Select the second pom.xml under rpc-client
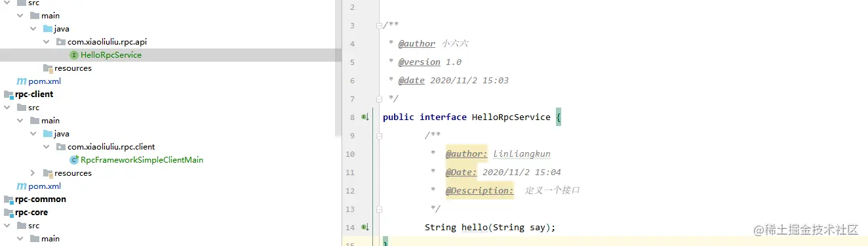Image resolution: width=868 pixels, height=246 pixels. tap(45, 186)
